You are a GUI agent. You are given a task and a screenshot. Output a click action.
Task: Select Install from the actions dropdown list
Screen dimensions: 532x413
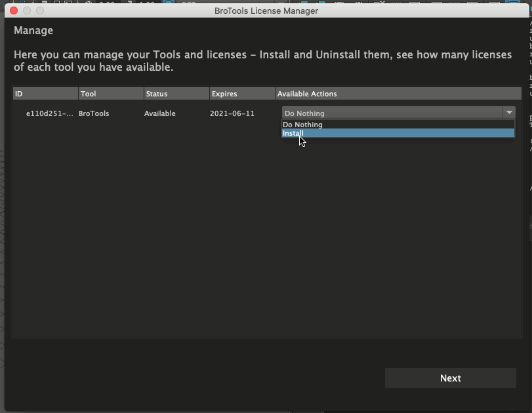point(398,133)
